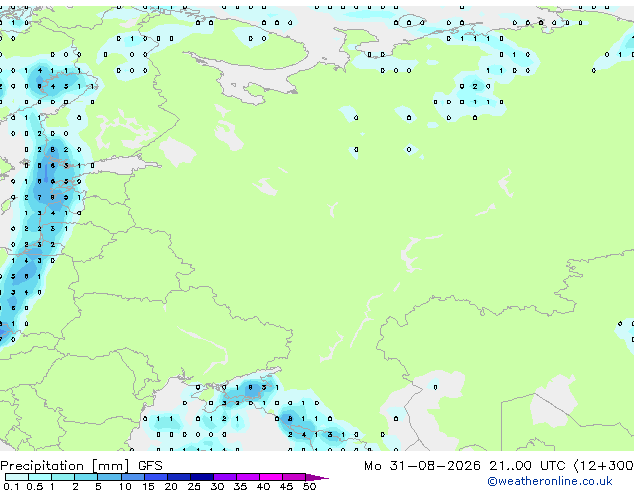This screenshot has width=634, height=490.
Task: Open the weatheronline.co.uk copyright link
Action: 549,481
